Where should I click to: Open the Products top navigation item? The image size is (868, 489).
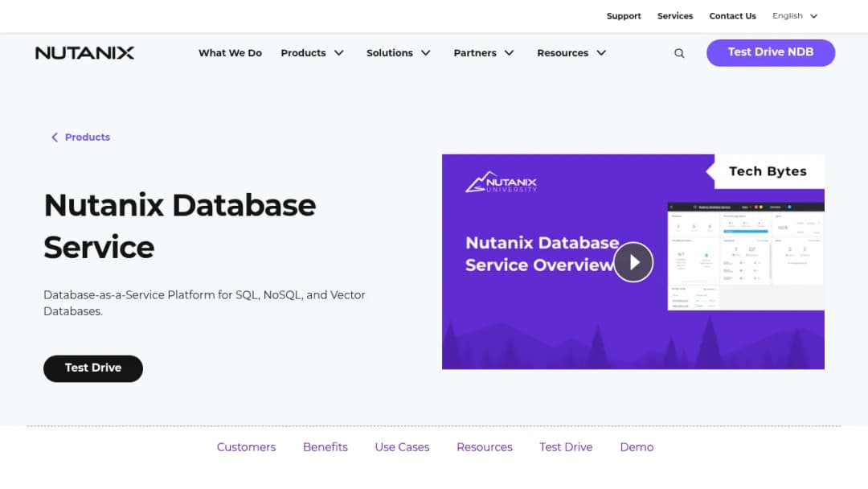303,53
